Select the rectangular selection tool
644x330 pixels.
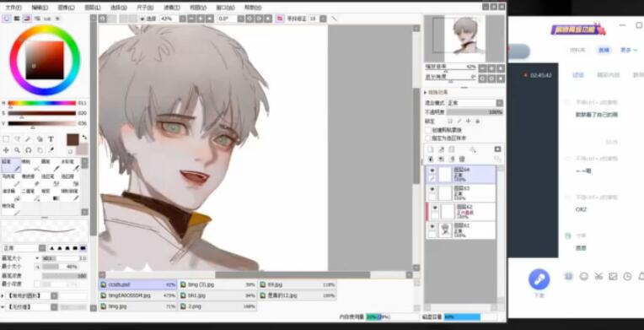[6, 139]
